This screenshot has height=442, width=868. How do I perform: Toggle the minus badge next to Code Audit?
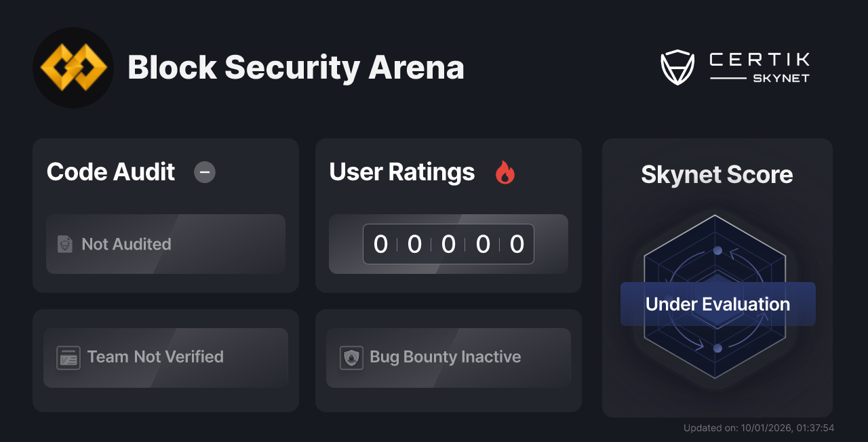[x=204, y=173]
